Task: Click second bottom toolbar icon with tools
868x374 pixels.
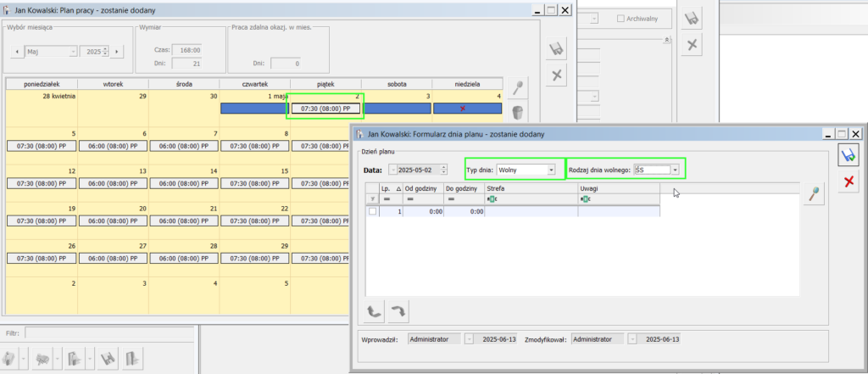Action: (x=42, y=359)
